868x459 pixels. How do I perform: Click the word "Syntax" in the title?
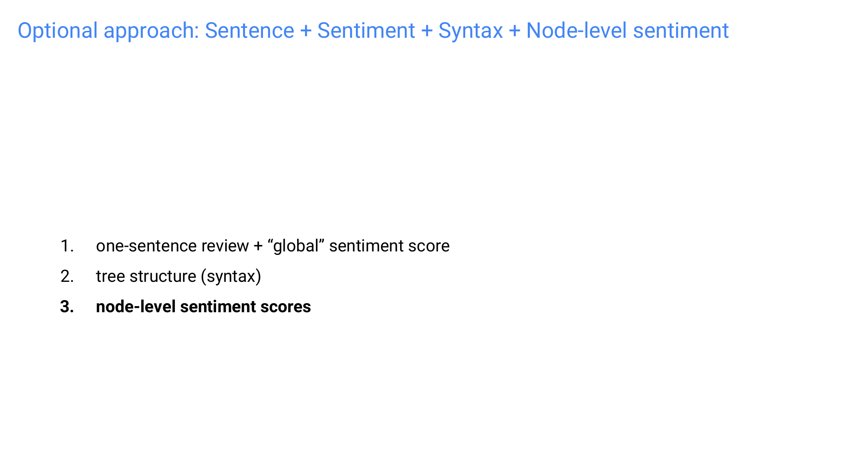click(470, 31)
